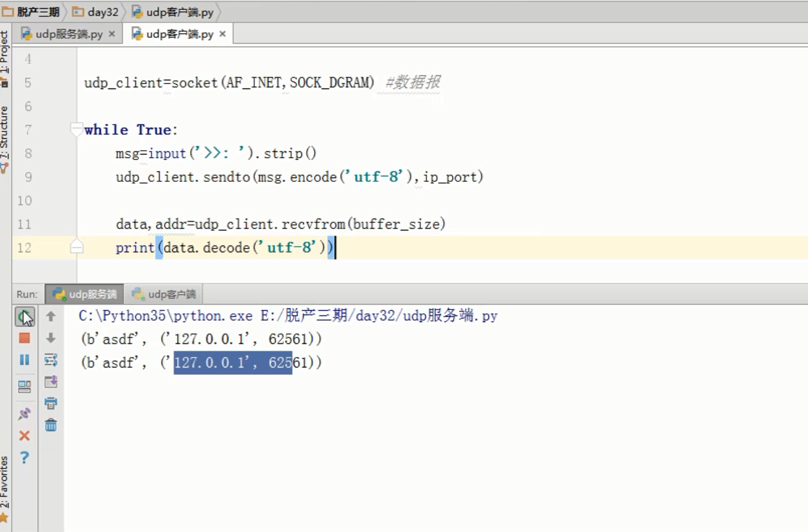
Task: Click the Scroll to End icon
Action: tap(51, 381)
